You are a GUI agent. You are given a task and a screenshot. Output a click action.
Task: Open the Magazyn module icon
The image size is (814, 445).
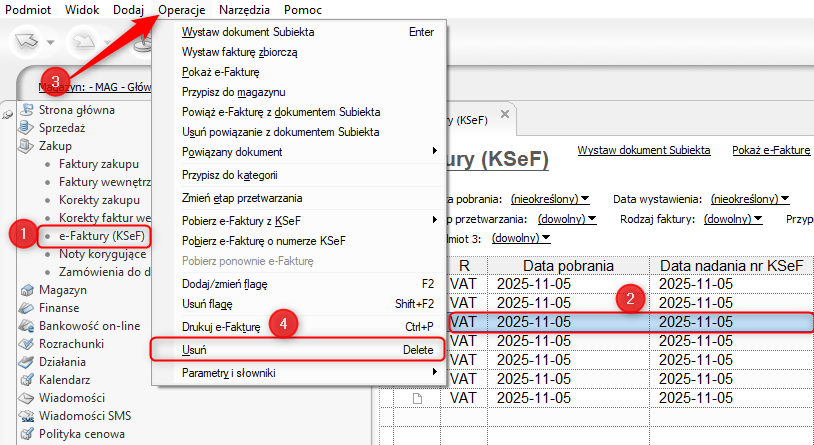[28, 290]
